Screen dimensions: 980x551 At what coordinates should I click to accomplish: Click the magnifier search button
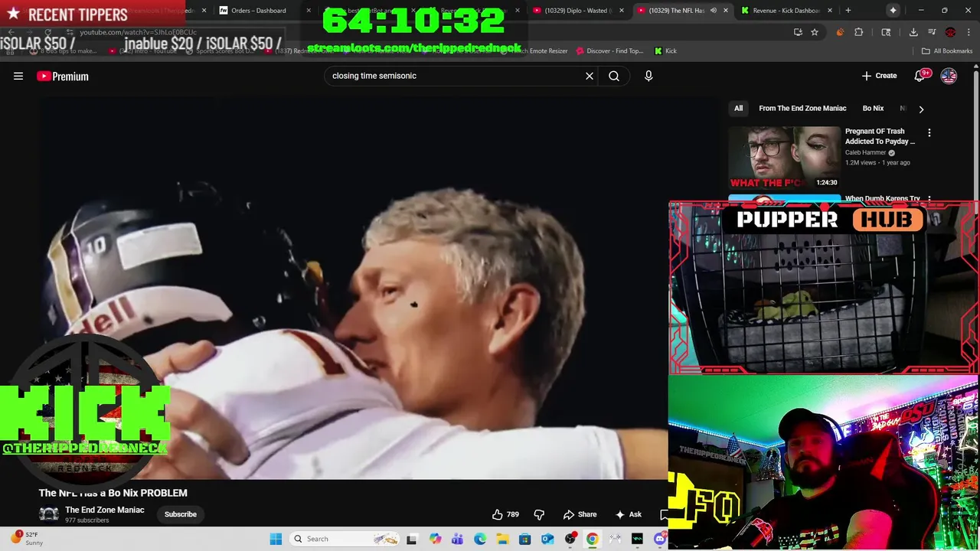[x=614, y=76]
